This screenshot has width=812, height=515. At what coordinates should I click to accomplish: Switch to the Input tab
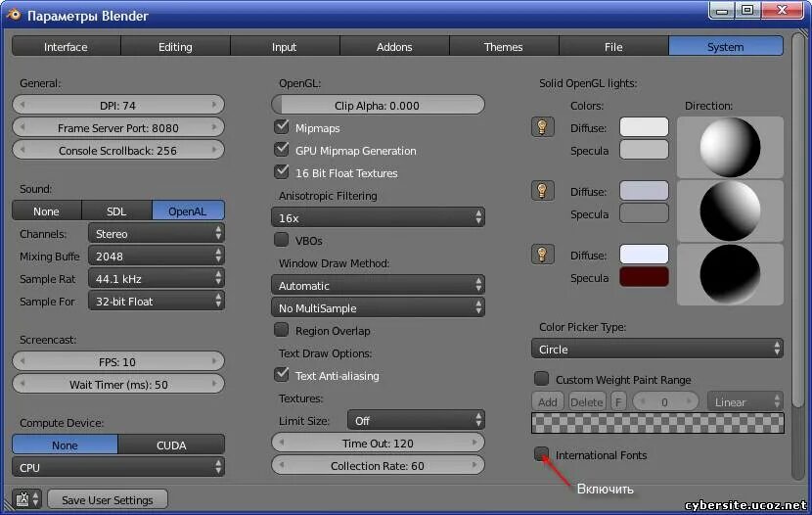click(285, 46)
